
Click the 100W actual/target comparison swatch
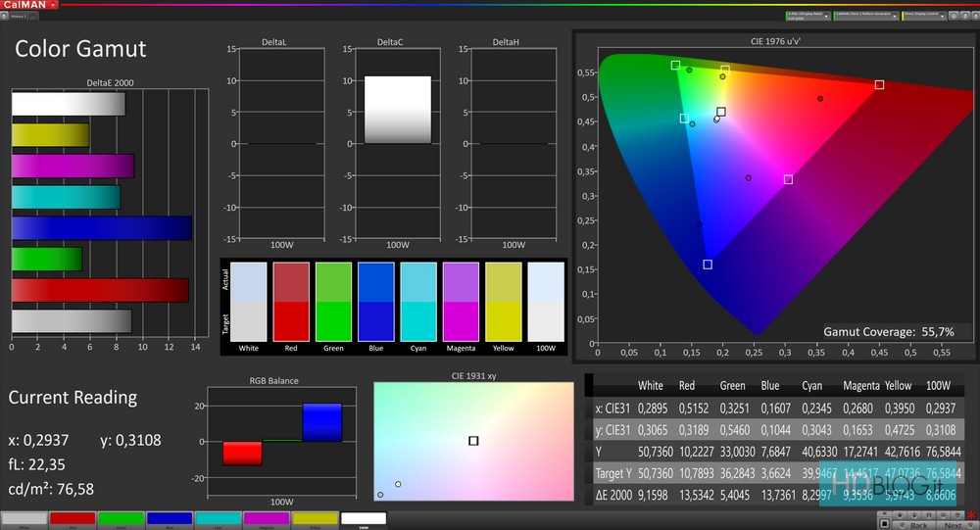(546, 302)
